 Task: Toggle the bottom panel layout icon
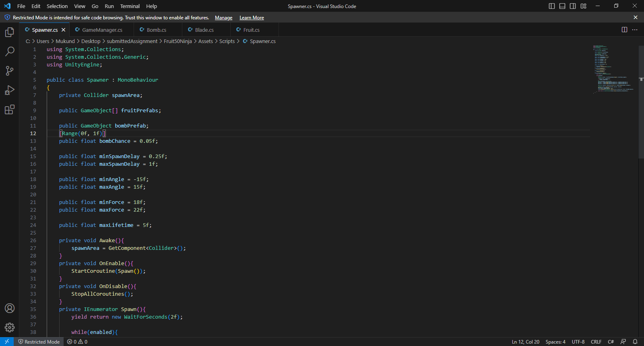tap(562, 6)
